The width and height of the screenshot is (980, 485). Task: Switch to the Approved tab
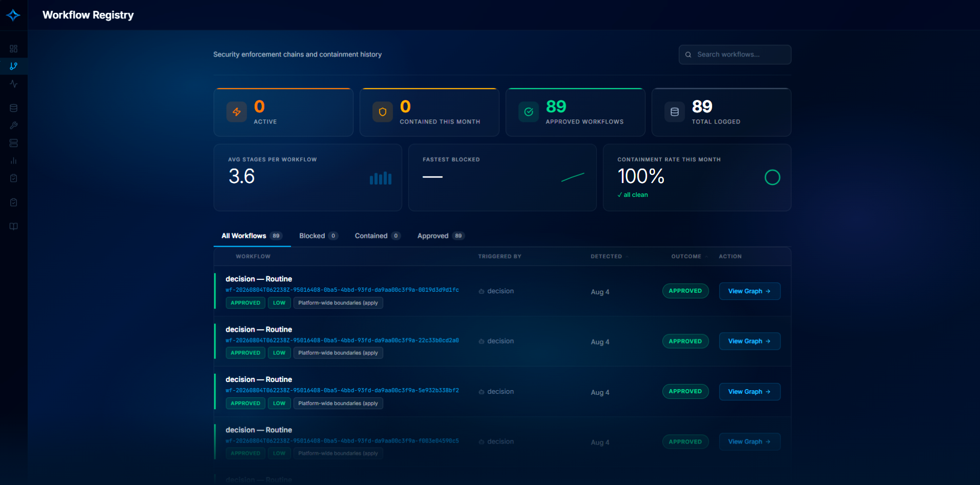click(x=441, y=236)
